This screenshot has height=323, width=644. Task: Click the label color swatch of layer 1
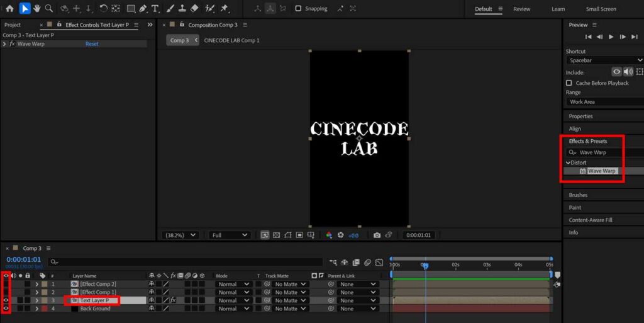coord(45,284)
